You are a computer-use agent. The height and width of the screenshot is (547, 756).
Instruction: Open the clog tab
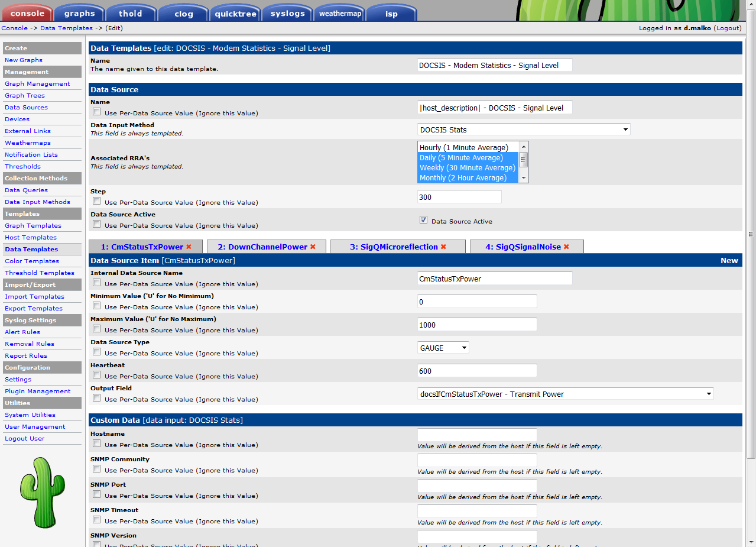(183, 13)
